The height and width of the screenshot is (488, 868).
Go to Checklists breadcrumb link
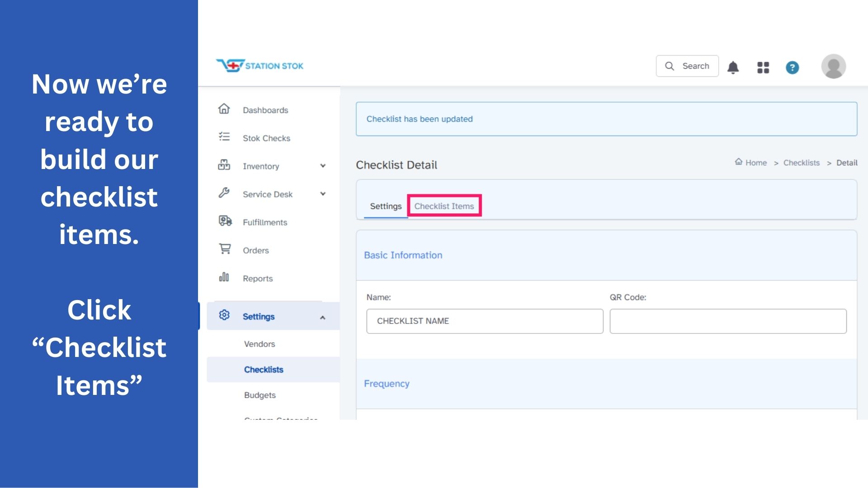click(801, 163)
